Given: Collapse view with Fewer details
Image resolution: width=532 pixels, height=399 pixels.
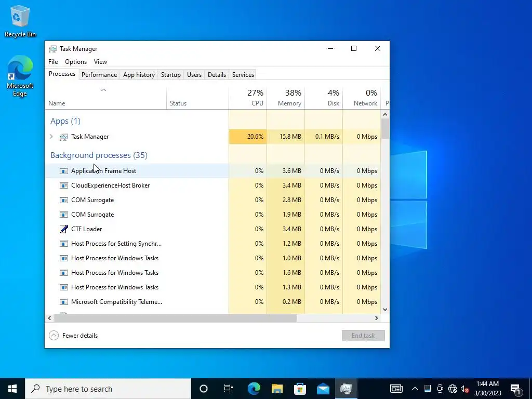Looking at the screenshot, I should tap(73, 336).
